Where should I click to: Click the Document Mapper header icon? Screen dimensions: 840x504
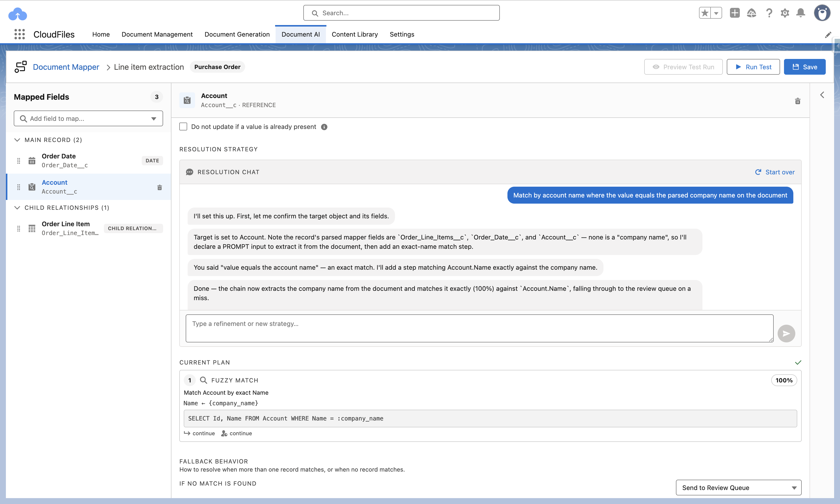tap(20, 67)
